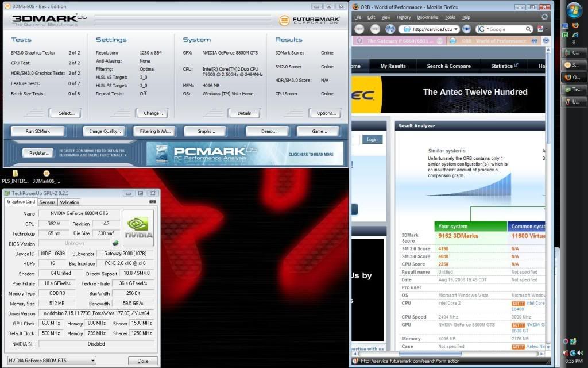Open the Firefox Tools menu
The image size is (588, 368).
tap(450, 17)
